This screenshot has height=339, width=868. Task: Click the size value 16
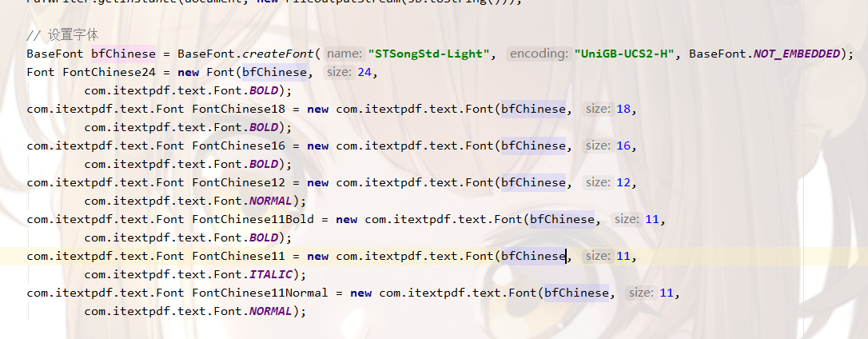tap(623, 146)
